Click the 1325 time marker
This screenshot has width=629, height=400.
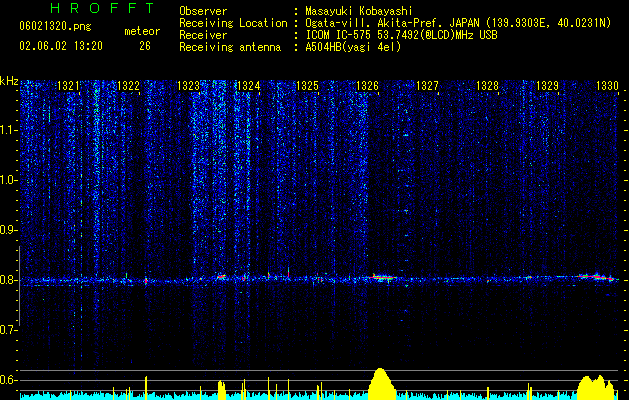(x=307, y=86)
